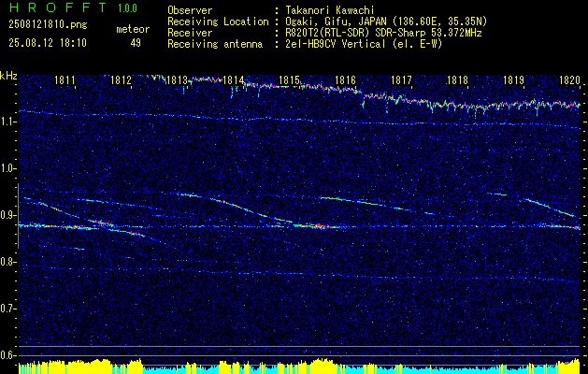The width and height of the screenshot is (588, 374).
Task: Click the 0.9 frequency axis label
Action: pos(7,215)
